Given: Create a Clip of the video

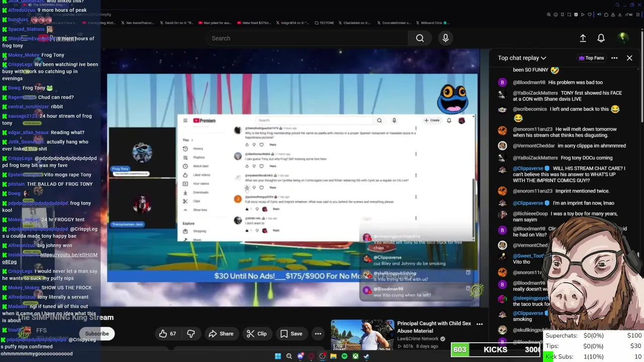Looking at the screenshot, I should click(257, 333).
